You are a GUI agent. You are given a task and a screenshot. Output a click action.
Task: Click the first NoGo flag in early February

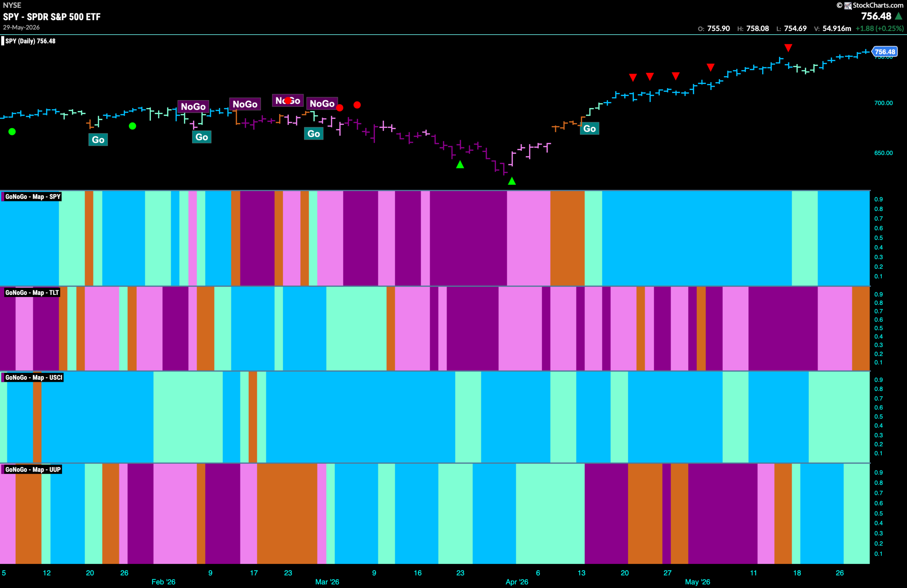193,107
